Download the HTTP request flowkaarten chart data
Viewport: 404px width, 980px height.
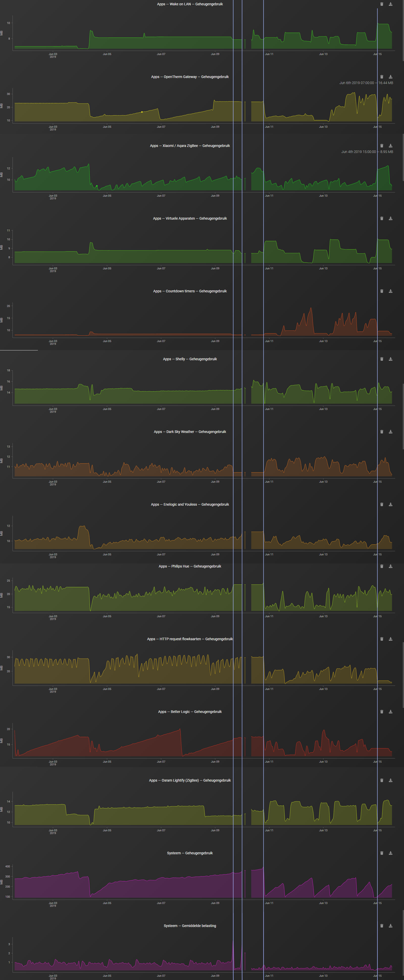tap(390, 639)
